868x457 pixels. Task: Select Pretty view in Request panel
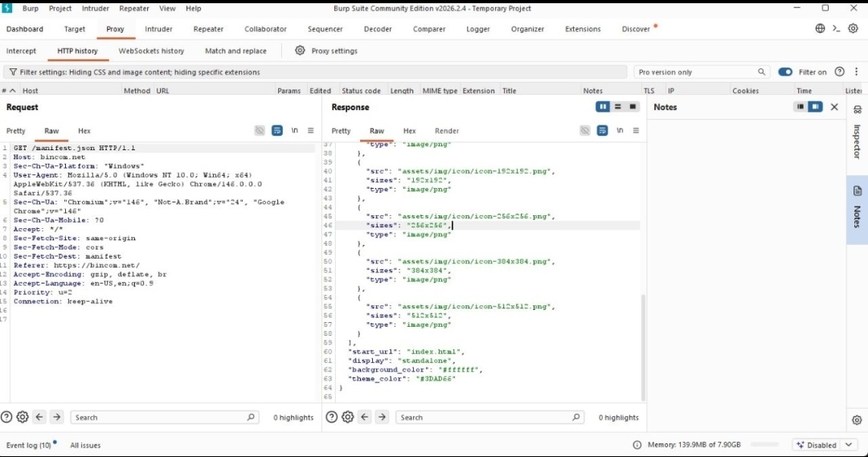click(15, 131)
